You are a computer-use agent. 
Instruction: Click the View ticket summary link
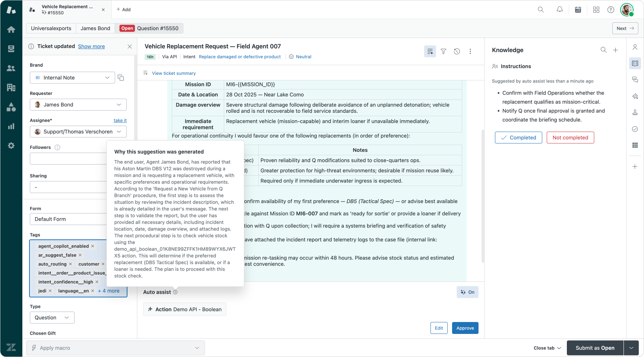(174, 73)
